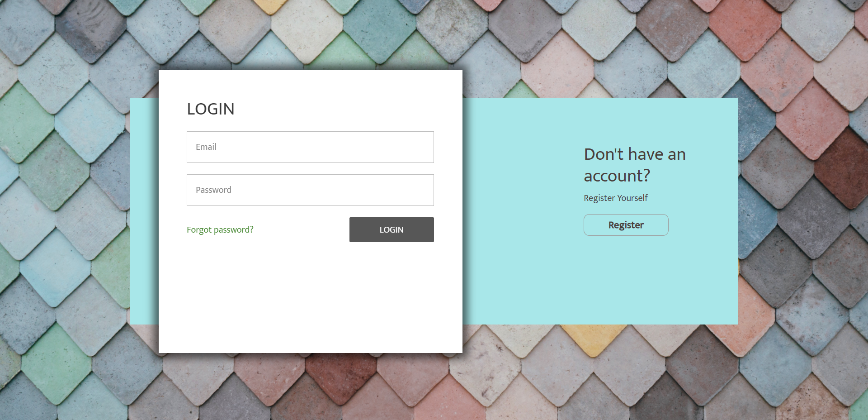Open the Forgot password? link

pos(220,230)
